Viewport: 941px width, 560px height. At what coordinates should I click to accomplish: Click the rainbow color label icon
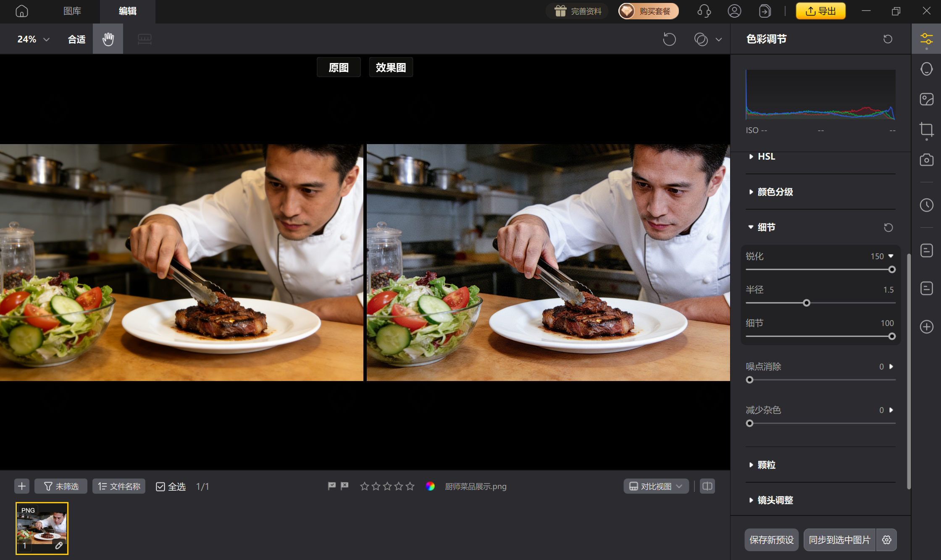tap(430, 486)
